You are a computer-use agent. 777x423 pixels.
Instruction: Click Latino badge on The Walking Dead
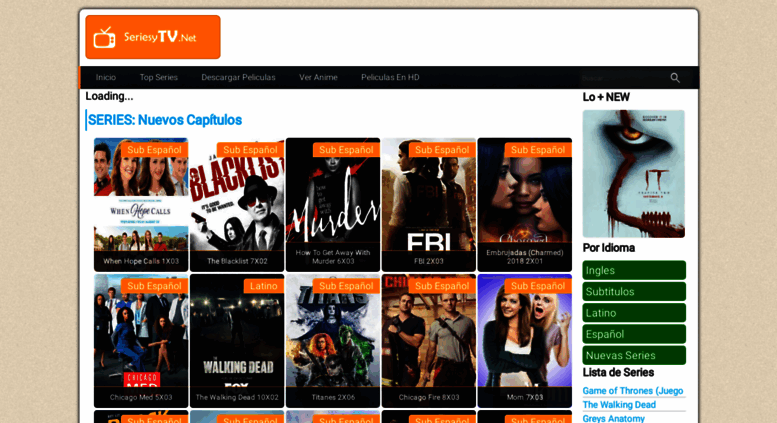(264, 286)
